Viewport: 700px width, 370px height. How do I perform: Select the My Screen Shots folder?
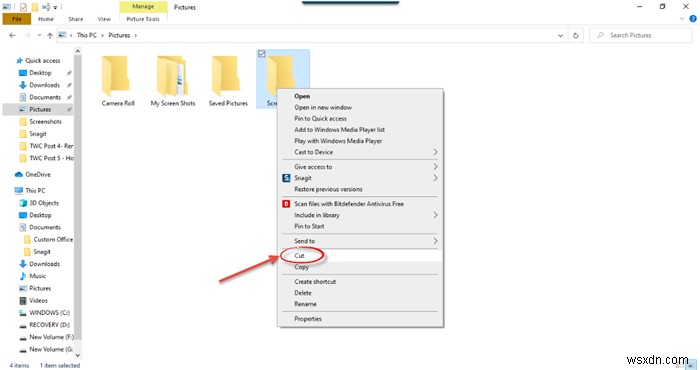pyautogui.click(x=173, y=81)
